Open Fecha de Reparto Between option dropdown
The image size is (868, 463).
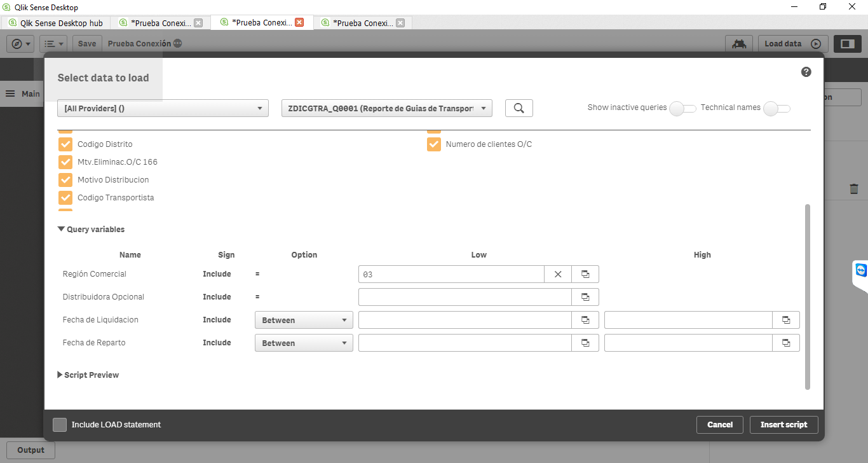pos(304,343)
